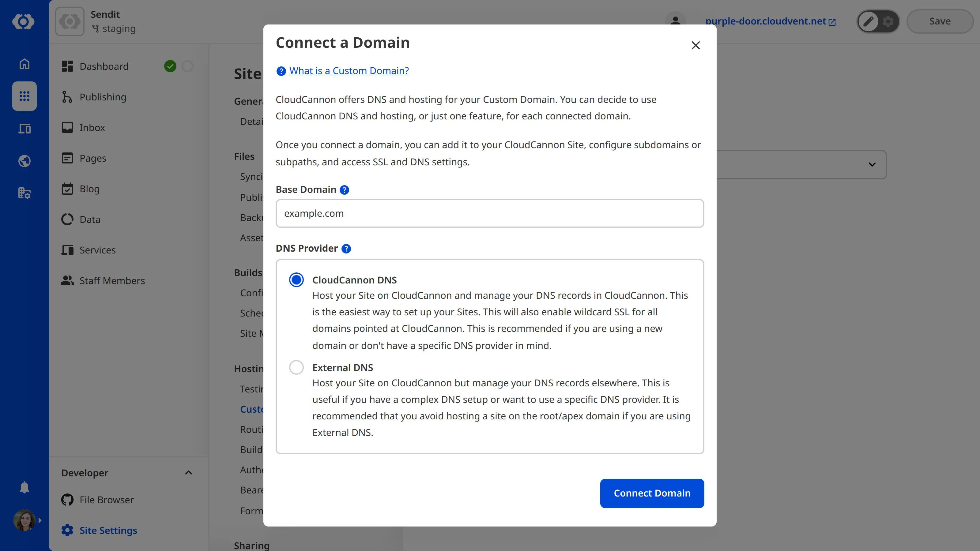Open the dropdown selector behind the modal

click(872, 164)
